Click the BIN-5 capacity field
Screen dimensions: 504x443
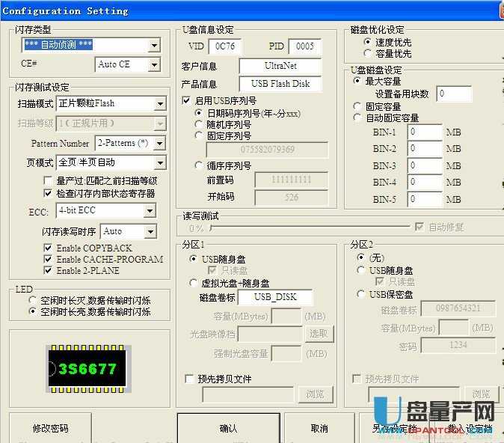coord(425,200)
